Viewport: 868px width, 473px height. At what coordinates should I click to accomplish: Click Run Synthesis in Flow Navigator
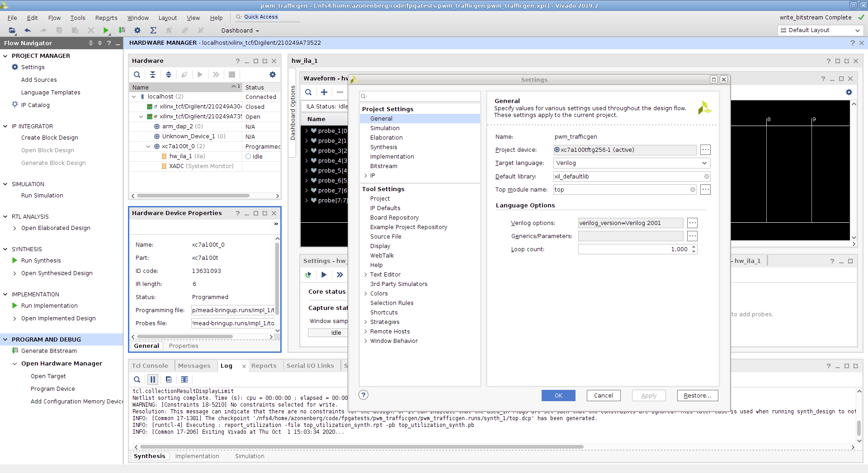coord(41,261)
